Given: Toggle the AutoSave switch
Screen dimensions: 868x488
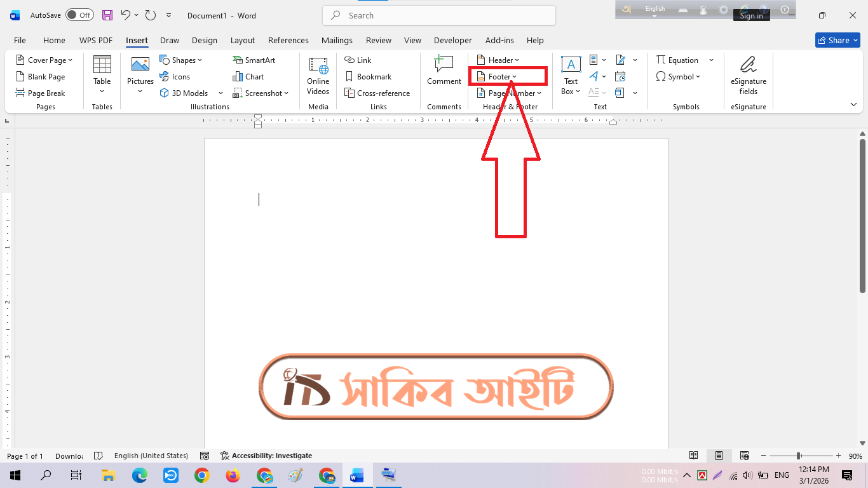Looking at the screenshot, I should [79, 15].
